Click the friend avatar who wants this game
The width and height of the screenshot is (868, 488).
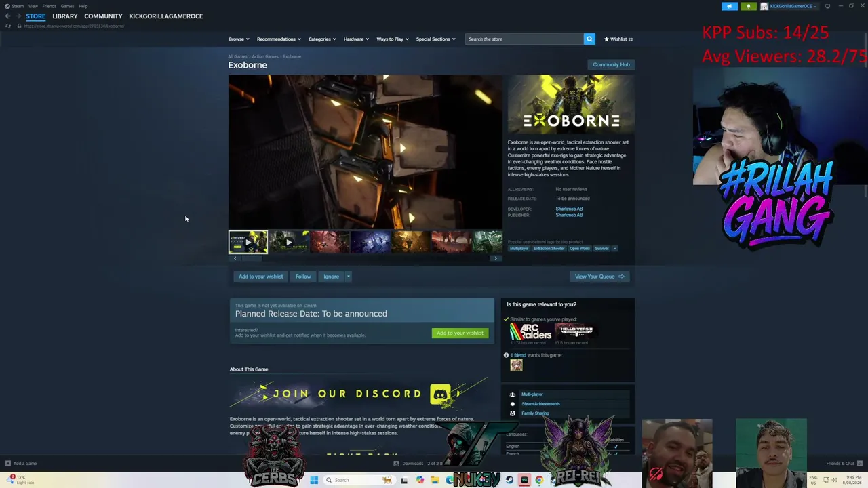[516, 365]
